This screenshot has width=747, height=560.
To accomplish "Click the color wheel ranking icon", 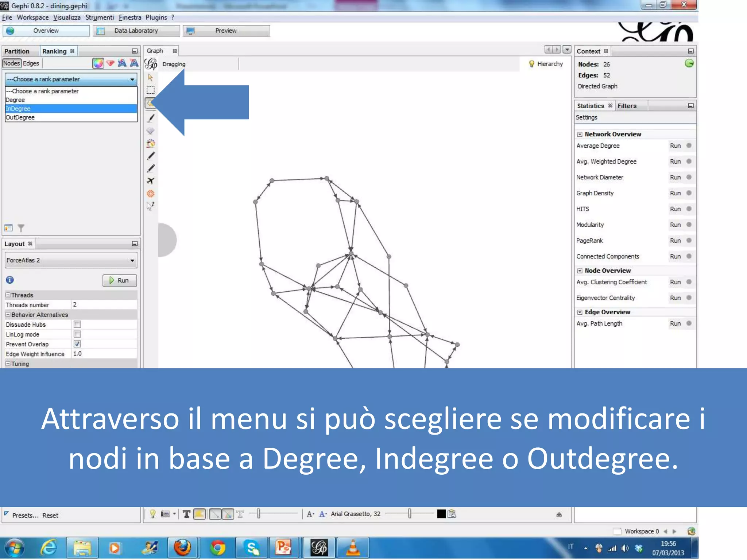I will 98,63.
